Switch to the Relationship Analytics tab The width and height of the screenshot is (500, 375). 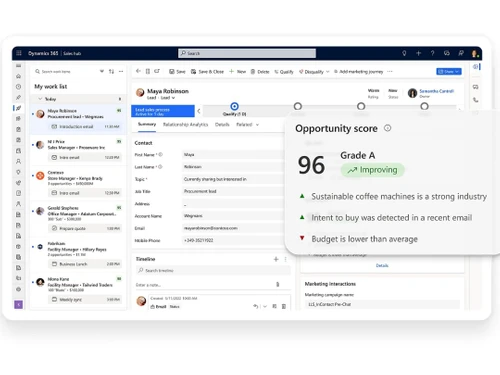click(185, 125)
